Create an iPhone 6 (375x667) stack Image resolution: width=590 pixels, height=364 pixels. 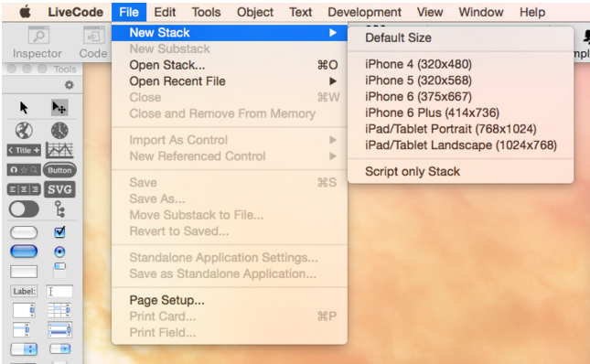click(460, 97)
